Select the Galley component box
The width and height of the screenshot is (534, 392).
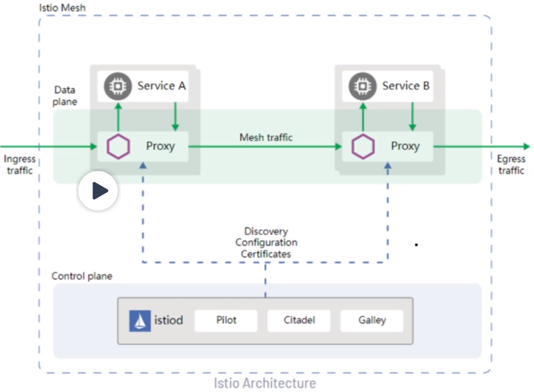pyautogui.click(x=372, y=321)
